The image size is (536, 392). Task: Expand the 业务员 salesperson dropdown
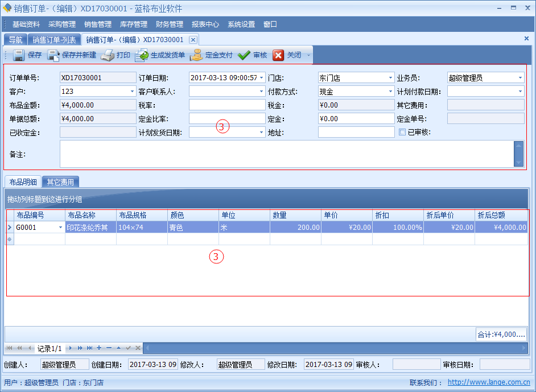point(520,78)
